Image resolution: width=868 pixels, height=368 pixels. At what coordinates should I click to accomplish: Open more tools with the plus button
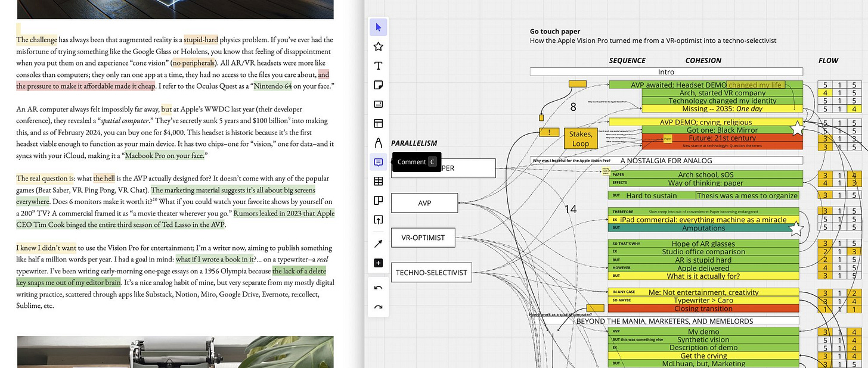[378, 263]
